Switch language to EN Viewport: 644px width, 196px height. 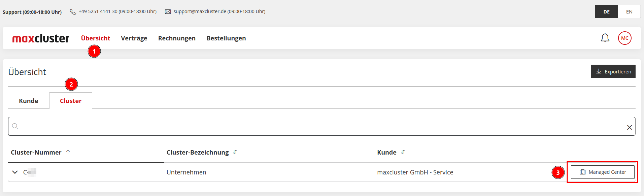tap(629, 11)
